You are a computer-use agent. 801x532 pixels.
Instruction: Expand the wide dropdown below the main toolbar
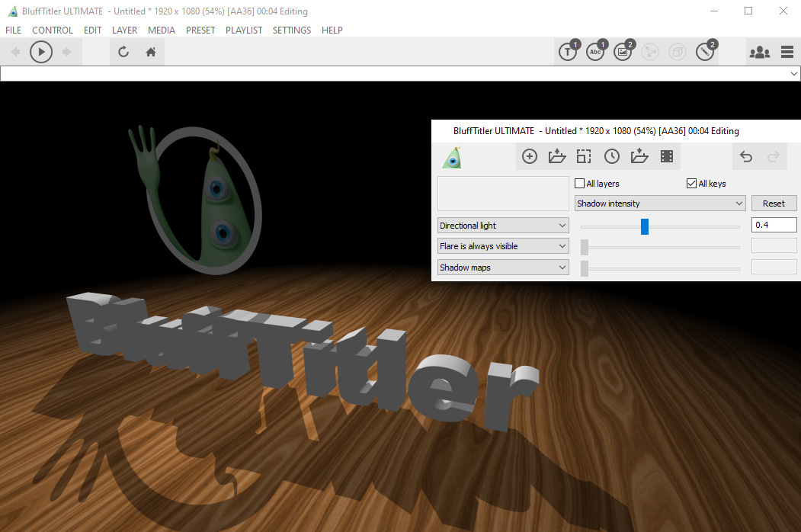click(794, 74)
